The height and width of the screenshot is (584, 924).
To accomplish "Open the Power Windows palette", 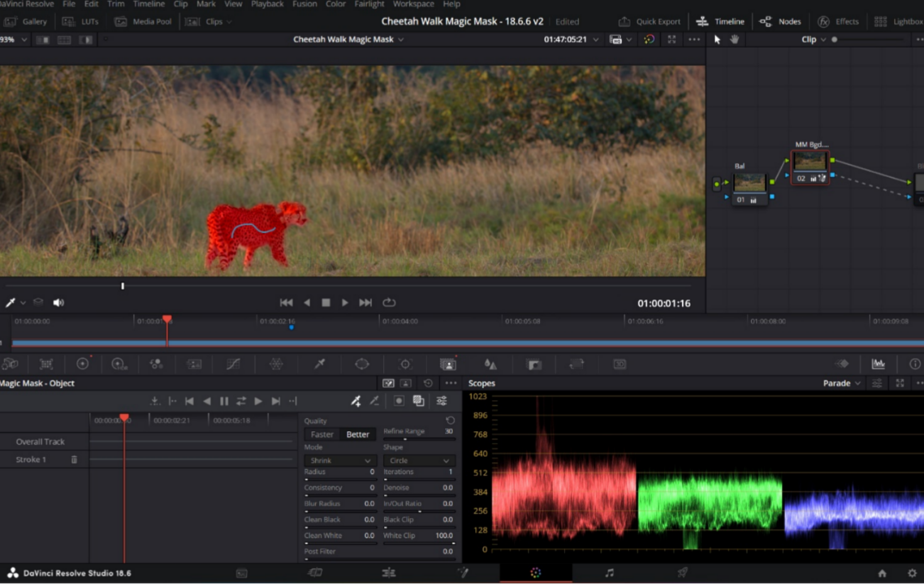I will point(362,364).
